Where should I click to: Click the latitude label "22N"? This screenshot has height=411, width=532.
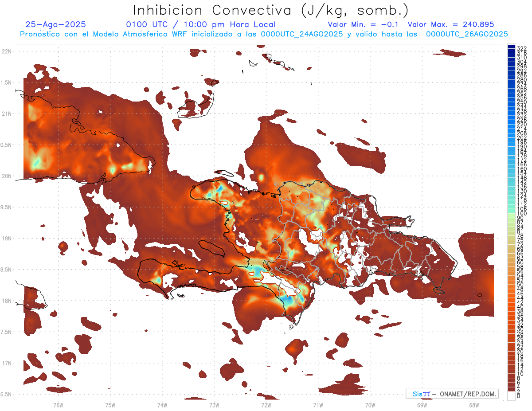7,51
